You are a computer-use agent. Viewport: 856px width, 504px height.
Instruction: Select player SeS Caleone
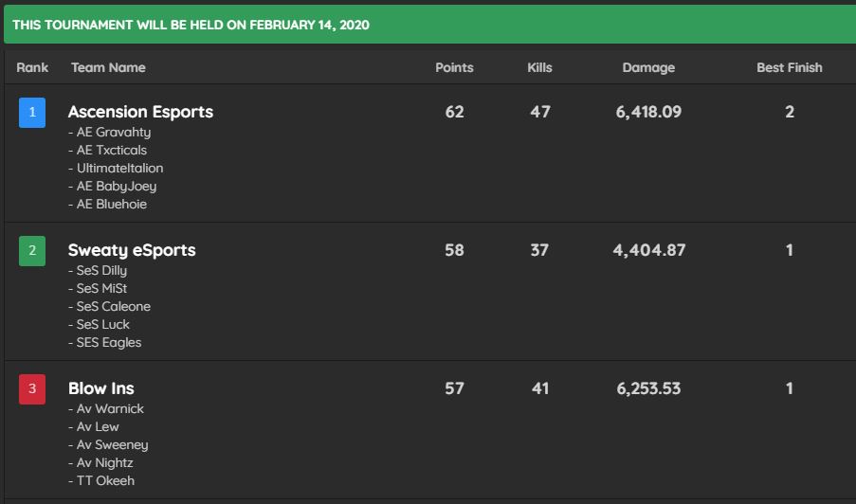[x=113, y=307]
